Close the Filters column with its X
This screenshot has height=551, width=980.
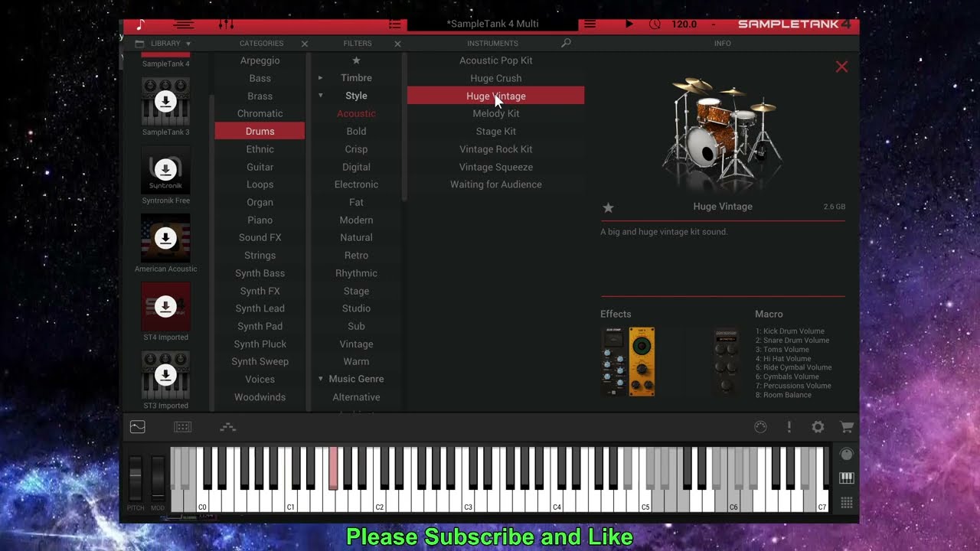(x=397, y=44)
